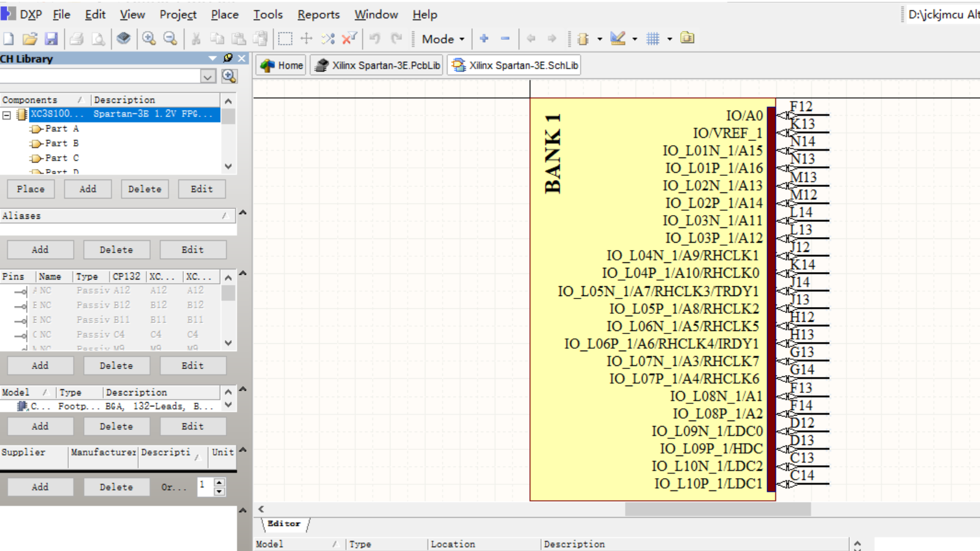Click the Zoom In magnifier icon
The width and height of the screenshot is (980, 551).
149,39
